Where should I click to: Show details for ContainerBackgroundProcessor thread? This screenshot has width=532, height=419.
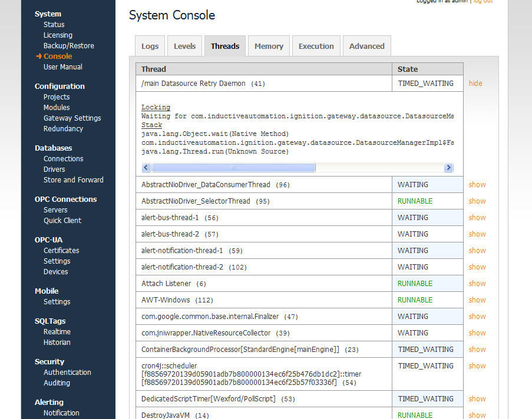477,350
